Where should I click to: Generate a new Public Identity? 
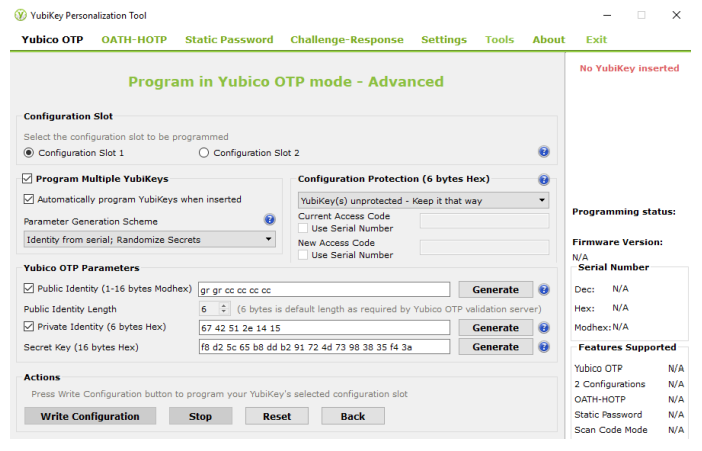click(496, 290)
